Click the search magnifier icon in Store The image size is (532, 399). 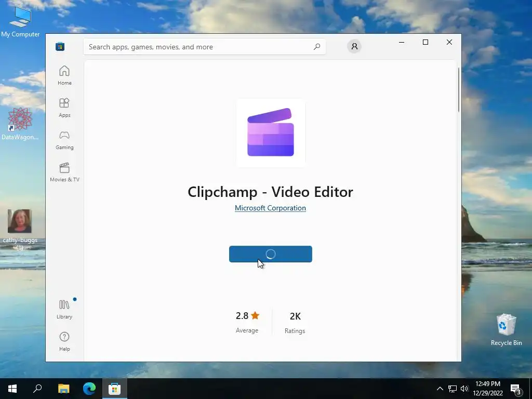pos(317,47)
